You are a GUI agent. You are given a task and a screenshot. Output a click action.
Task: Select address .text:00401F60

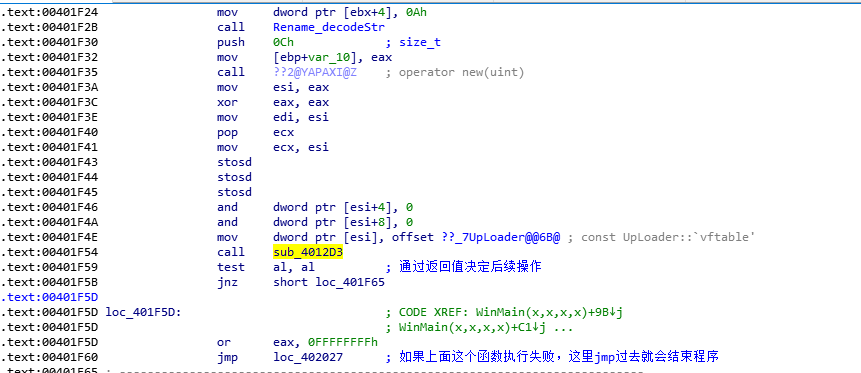click(x=49, y=357)
